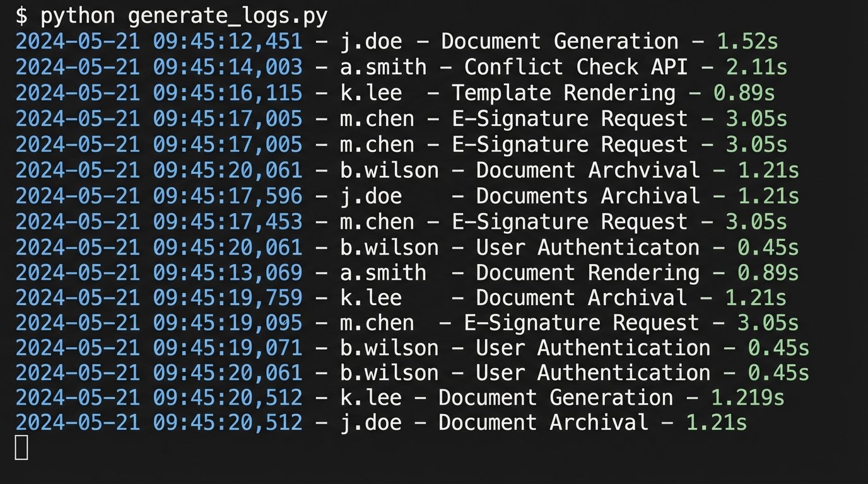This screenshot has width=868, height=484.
Task: Click the 09:45:17,453 timestamp
Action: pos(227,222)
